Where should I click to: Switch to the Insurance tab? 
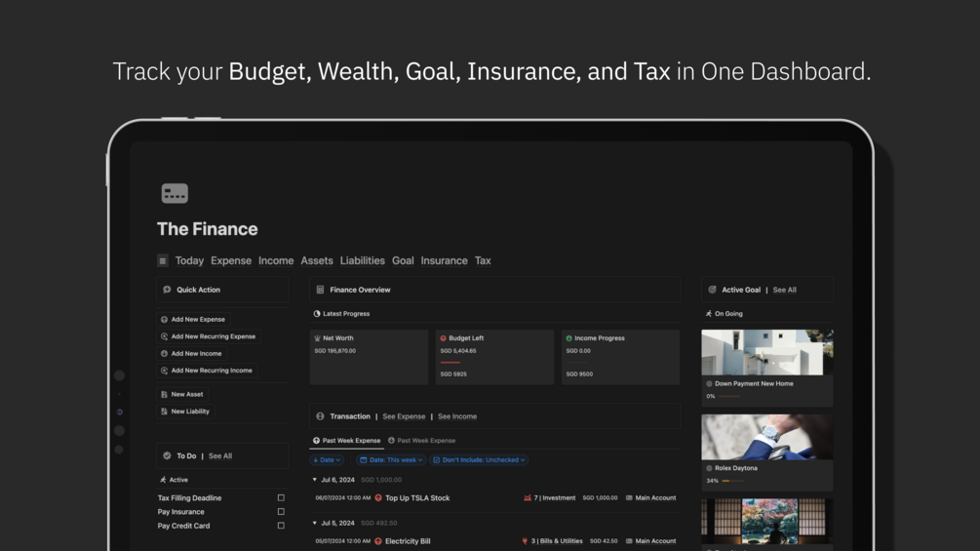(444, 261)
